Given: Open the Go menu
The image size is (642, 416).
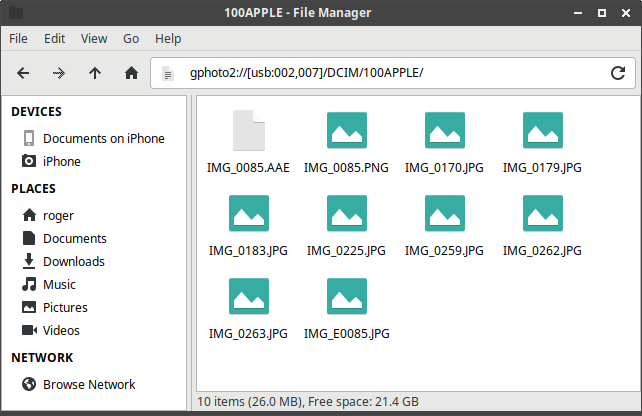Looking at the screenshot, I should [x=131, y=38].
